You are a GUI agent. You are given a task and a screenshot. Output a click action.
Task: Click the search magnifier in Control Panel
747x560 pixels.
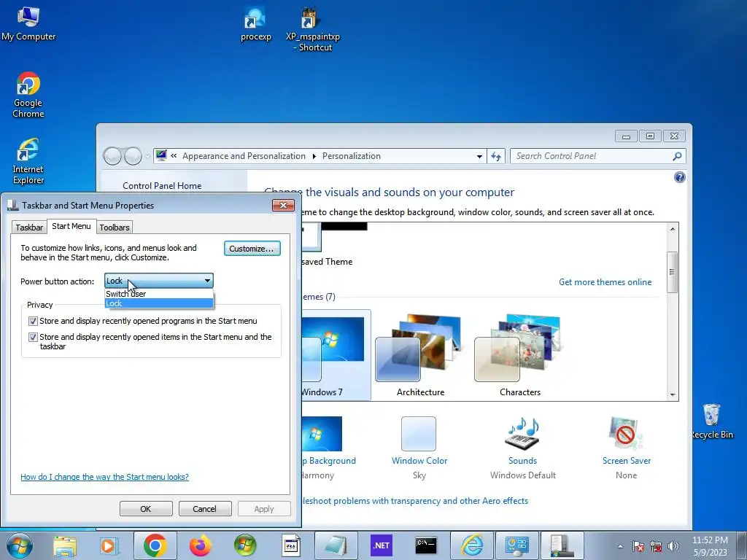pyautogui.click(x=677, y=156)
